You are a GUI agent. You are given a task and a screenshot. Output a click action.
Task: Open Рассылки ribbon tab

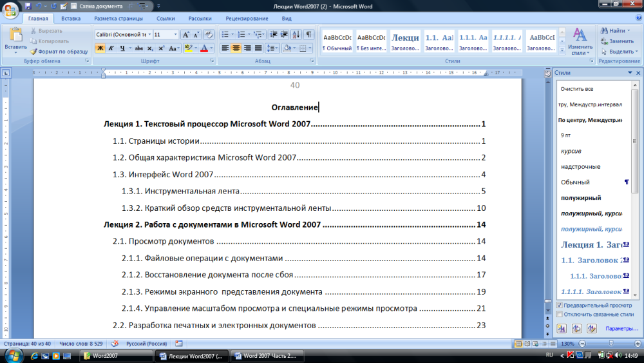click(200, 19)
